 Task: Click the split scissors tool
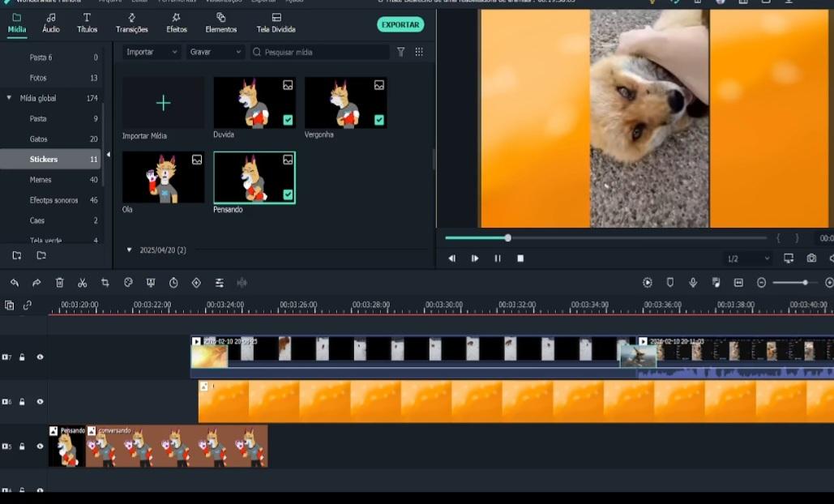pyautogui.click(x=82, y=283)
